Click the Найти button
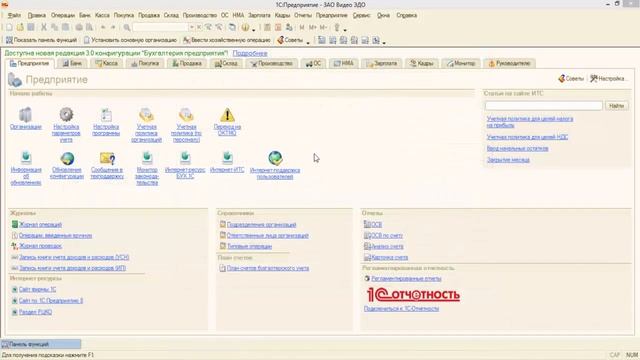 616,106
